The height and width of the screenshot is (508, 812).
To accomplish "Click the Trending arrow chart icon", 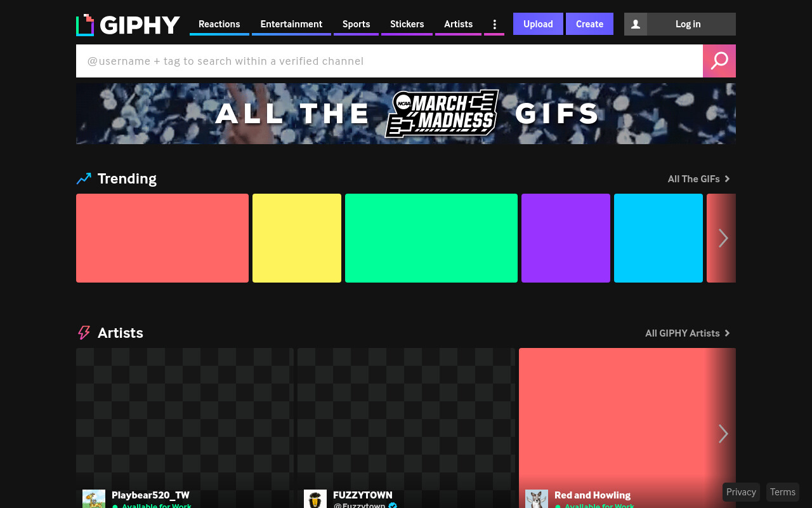I will (84, 178).
